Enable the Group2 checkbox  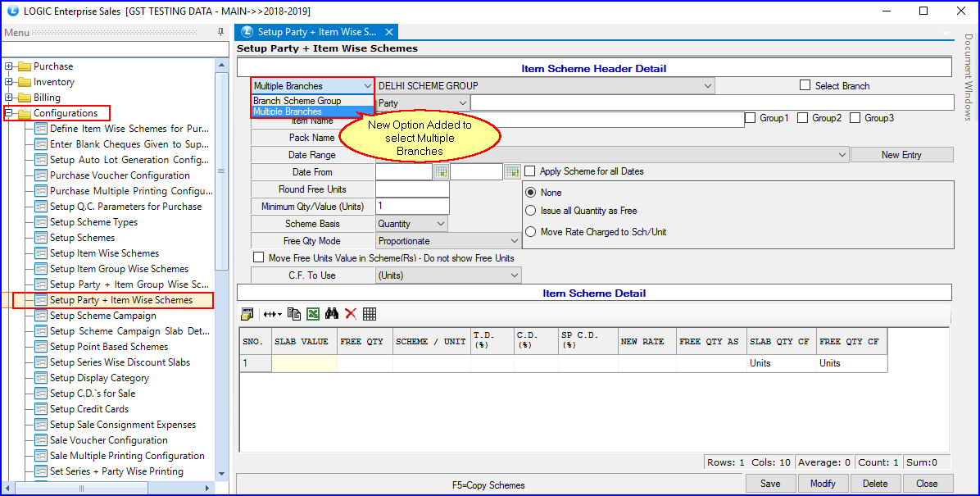click(x=802, y=117)
